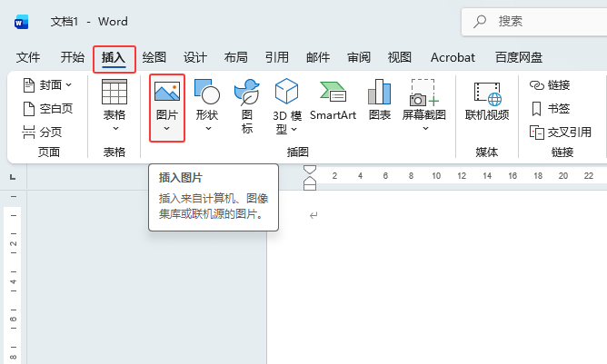Insert a 交叉引用 cross-reference

[560, 133]
